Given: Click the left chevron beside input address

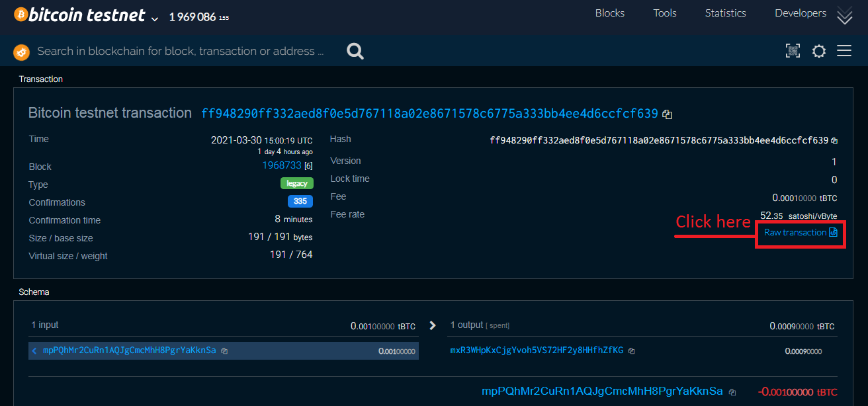Looking at the screenshot, I should (34, 350).
